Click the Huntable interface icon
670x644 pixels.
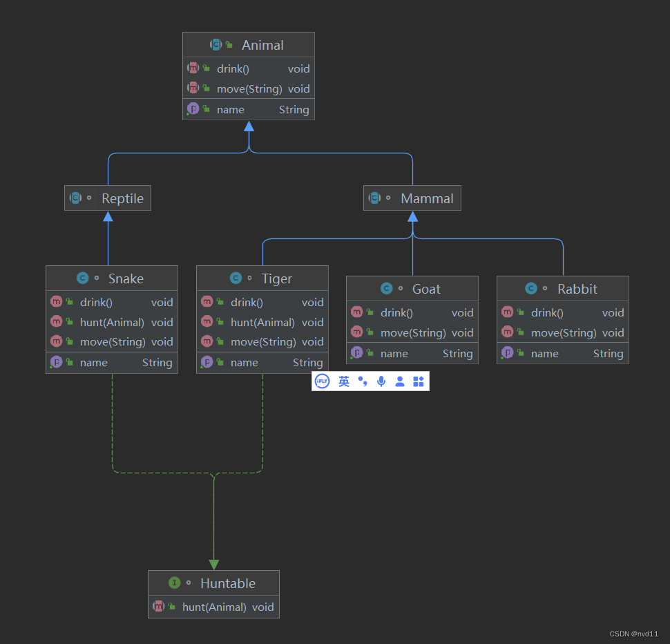pos(174,583)
